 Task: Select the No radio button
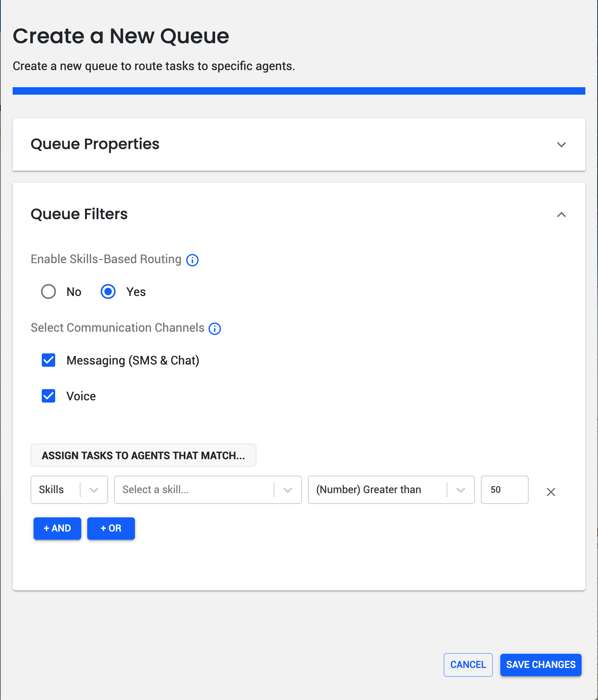coord(48,291)
